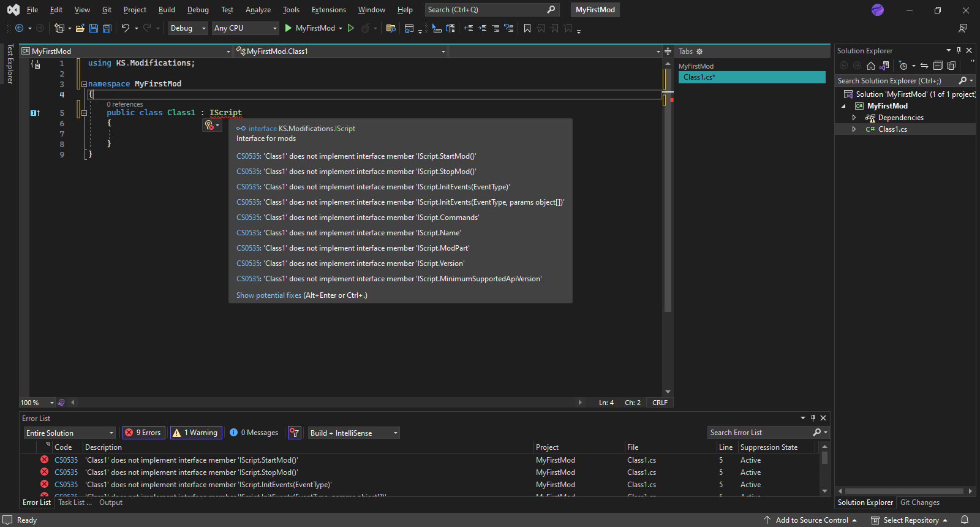Click the Undo toolbar icon
Viewport: 980px width, 527px height.
pyautogui.click(x=125, y=28)
